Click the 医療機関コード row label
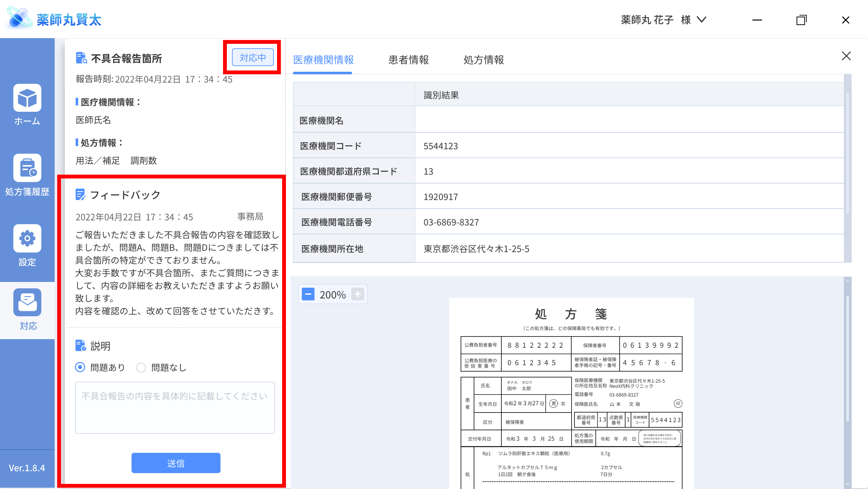Image resolution: width=868 pixels, height=489 pixels. (330, 145)
